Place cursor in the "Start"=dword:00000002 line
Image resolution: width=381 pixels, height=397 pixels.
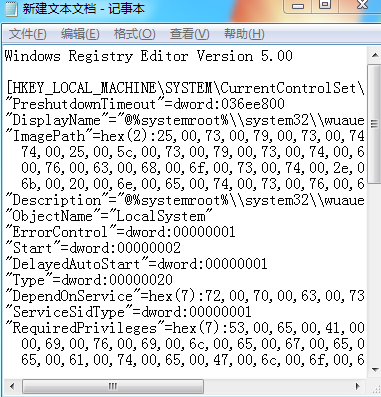click(93, 248)
